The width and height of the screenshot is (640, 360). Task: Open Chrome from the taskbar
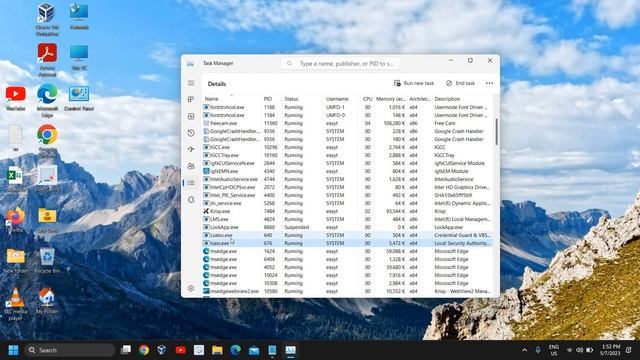[x=144, y=350]
